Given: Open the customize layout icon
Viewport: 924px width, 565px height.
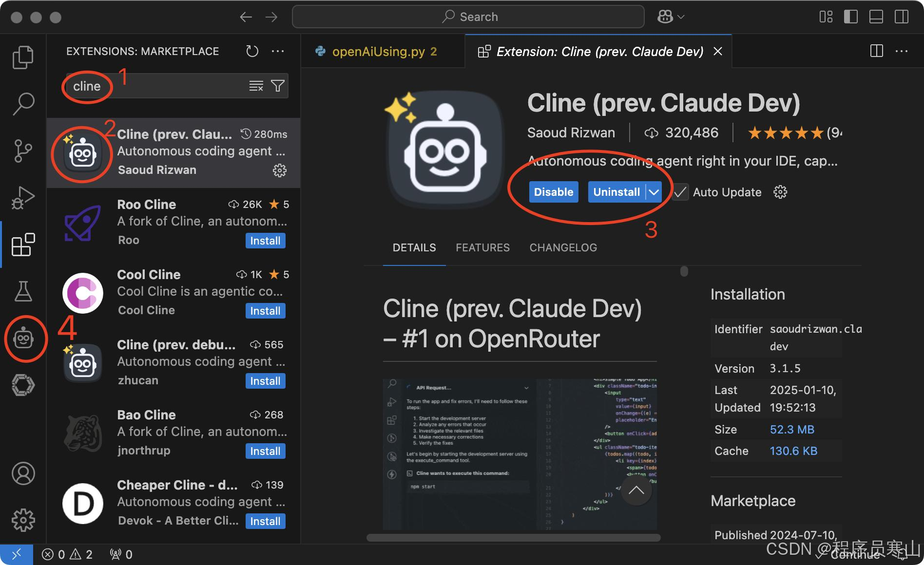Looking at the screenshot, I should 826,17.
